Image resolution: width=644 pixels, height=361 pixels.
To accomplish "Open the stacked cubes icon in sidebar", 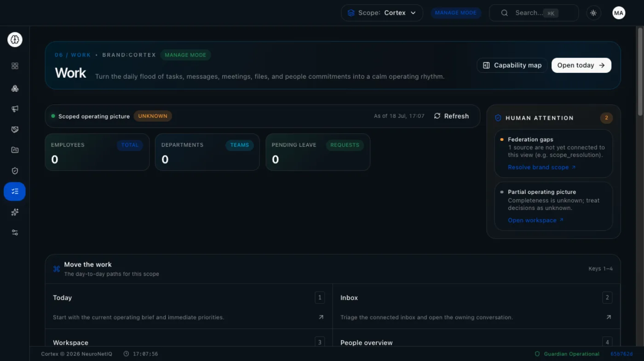I will pos(15,88).
